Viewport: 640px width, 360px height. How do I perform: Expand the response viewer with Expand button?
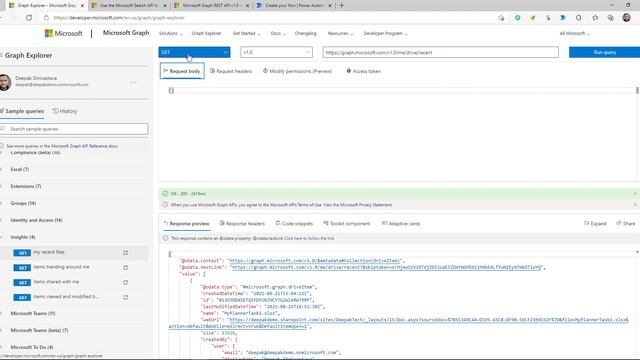pyautogui.click(x=595, y=224)
